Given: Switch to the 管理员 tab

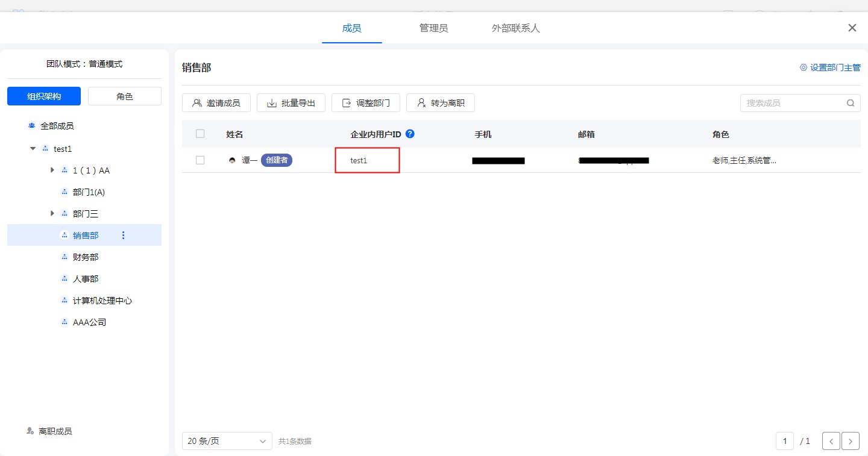Looking at the screenshot, I should tap(433, 28).
